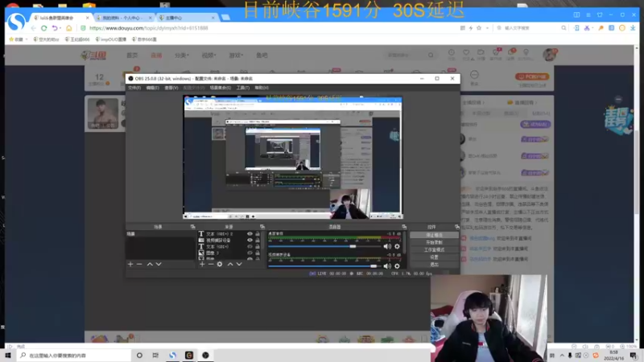Move source up arrow in Sources panel
This screenshot has width=644, height=362.
coord(230,265)
